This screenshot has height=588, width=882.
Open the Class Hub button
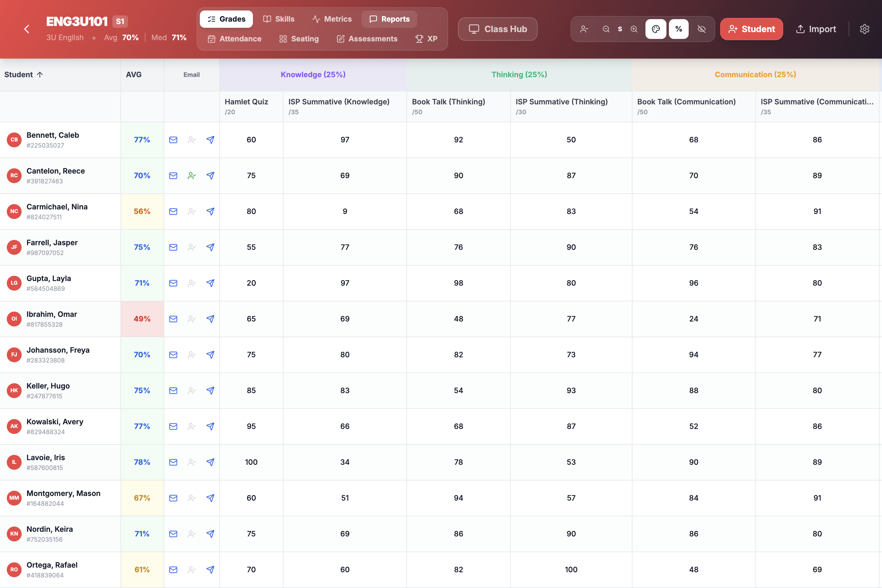pyautogui.click(x=497, y=29)
